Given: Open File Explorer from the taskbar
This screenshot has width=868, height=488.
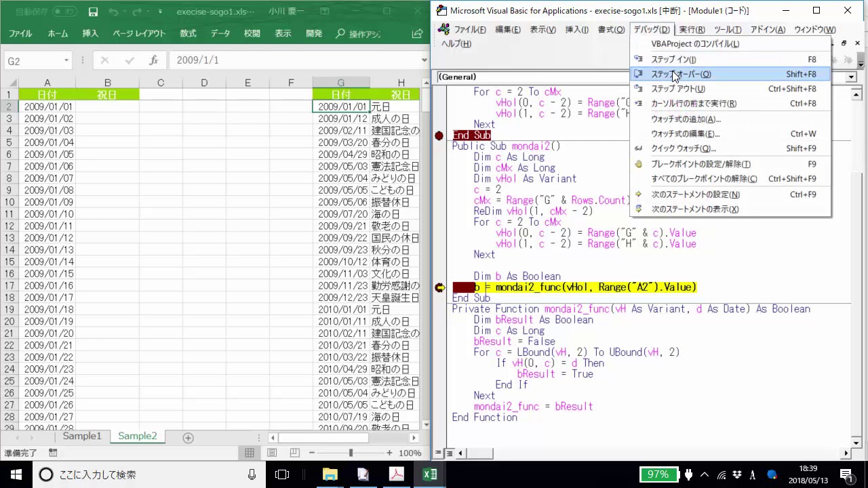Looking at the screenshot, I should [330, 474].
